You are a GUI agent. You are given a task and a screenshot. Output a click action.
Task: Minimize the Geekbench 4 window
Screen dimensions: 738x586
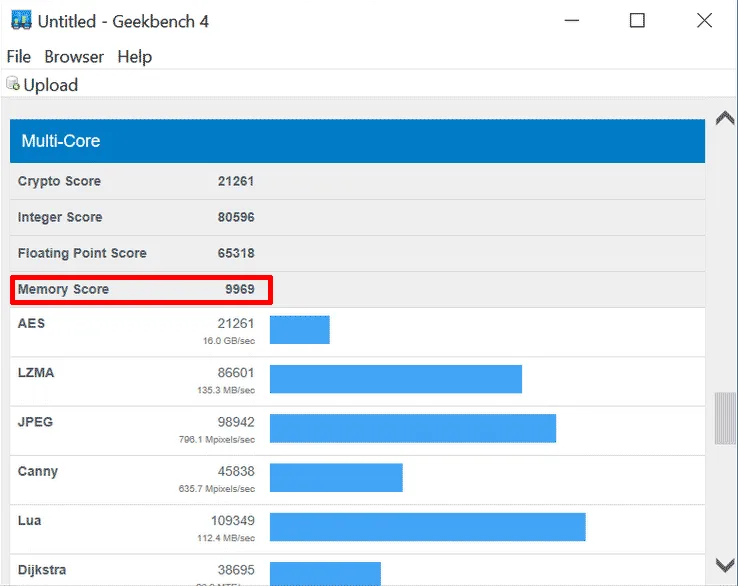(x=572, y=20)
